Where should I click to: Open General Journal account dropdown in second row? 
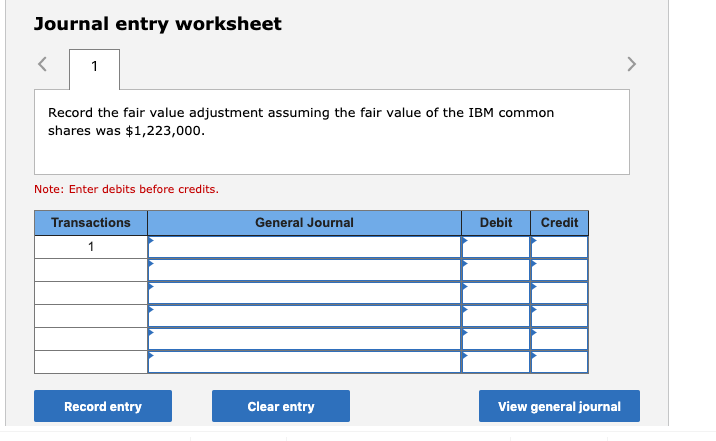pos(305,270)
